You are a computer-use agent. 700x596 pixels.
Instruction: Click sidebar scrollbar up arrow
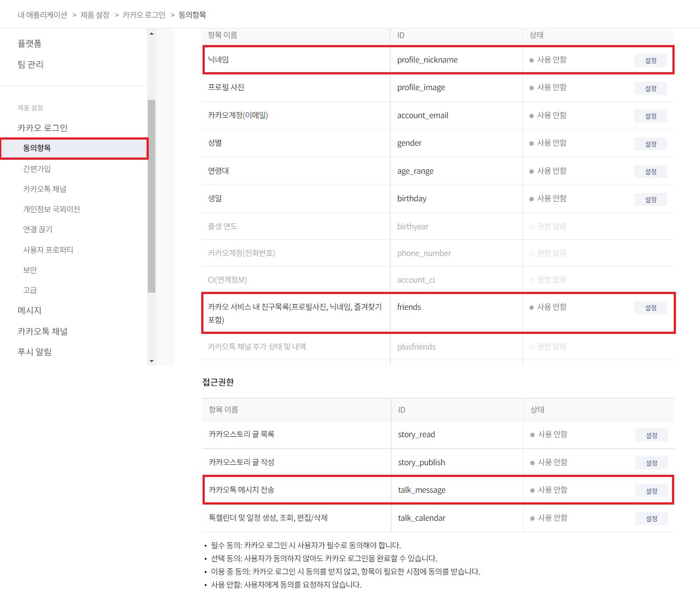151,34
